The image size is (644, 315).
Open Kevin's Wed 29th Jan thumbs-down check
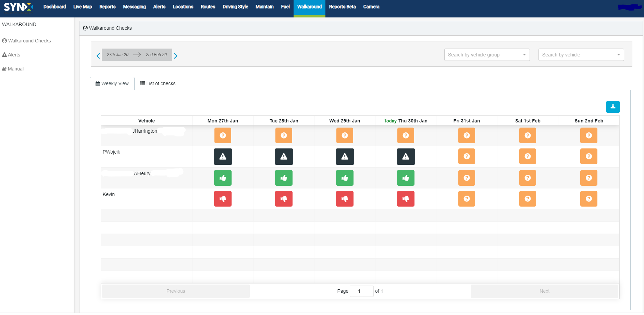[345, 199]
